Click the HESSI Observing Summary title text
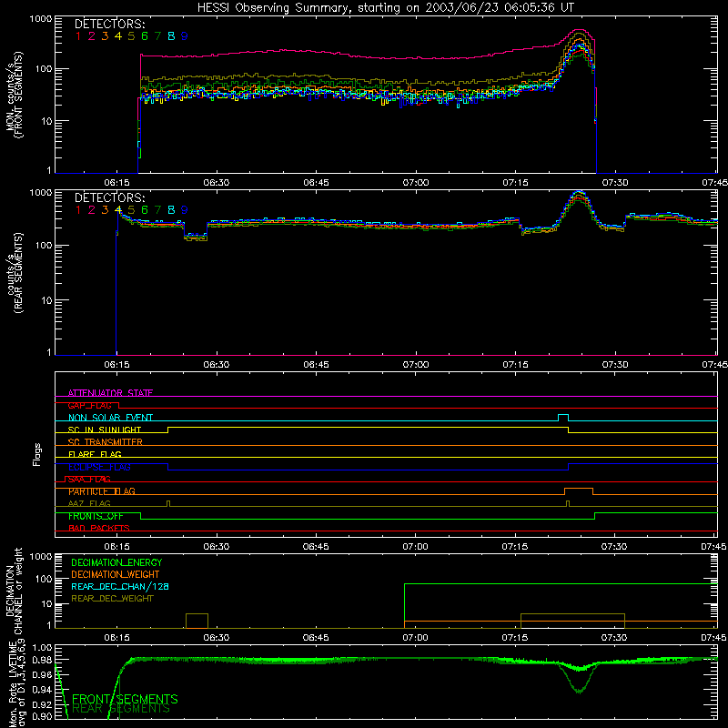Screen dimensions: 728x728 click(385, 8)
